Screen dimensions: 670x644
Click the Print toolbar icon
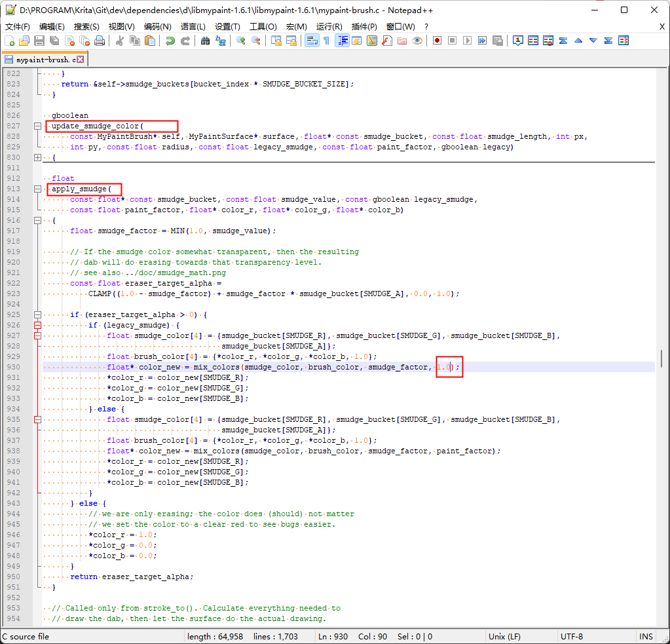point(100,41)
